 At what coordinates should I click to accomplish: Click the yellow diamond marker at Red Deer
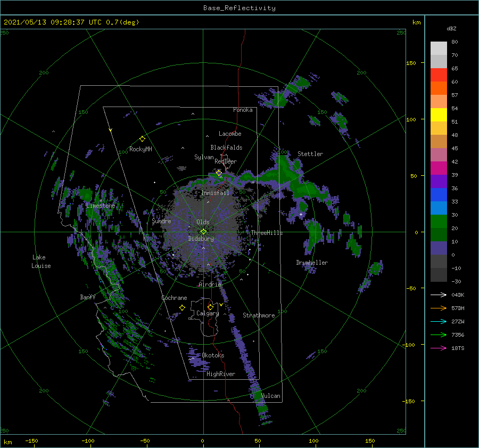[219, 173]
